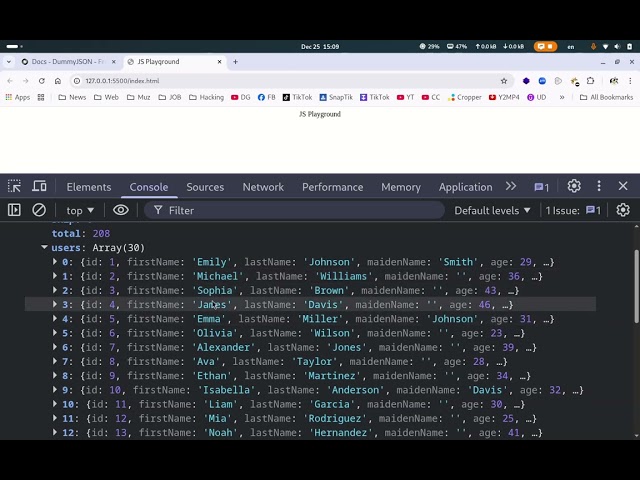
Task: Go to browser home page
Action: tap(58, 81)
